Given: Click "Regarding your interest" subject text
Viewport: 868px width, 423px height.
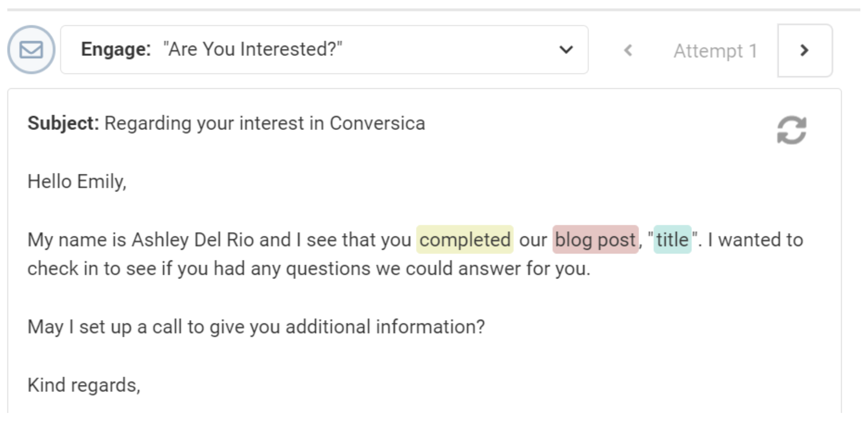Looking at the screenshot, I should (204, 123).
